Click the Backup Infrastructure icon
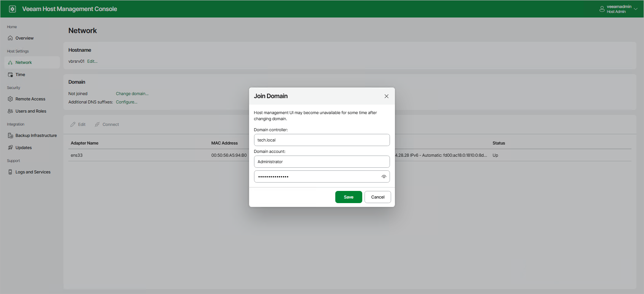The height and width of the screenshot is (294, 644). coord(10,135)
